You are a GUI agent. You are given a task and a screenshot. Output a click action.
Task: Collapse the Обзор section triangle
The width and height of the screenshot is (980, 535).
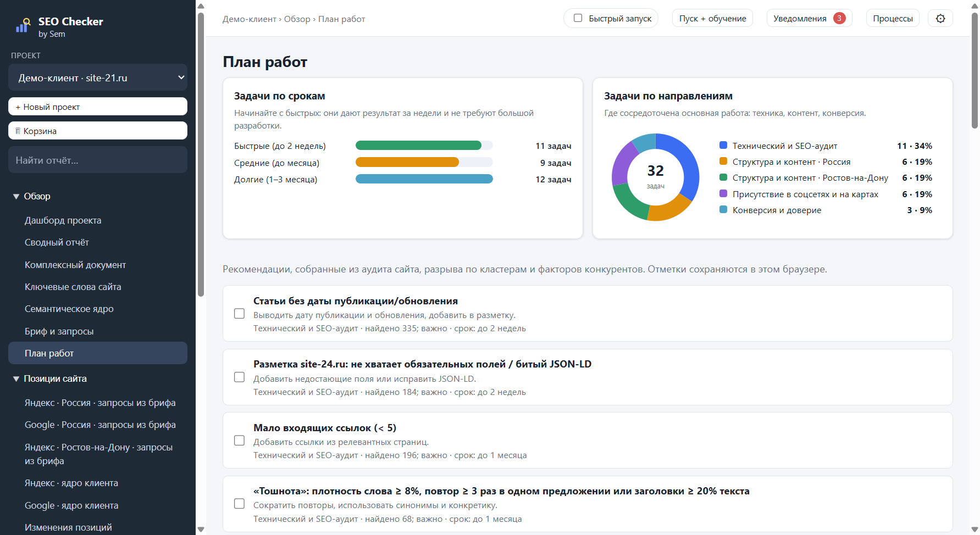click(16, 197)
